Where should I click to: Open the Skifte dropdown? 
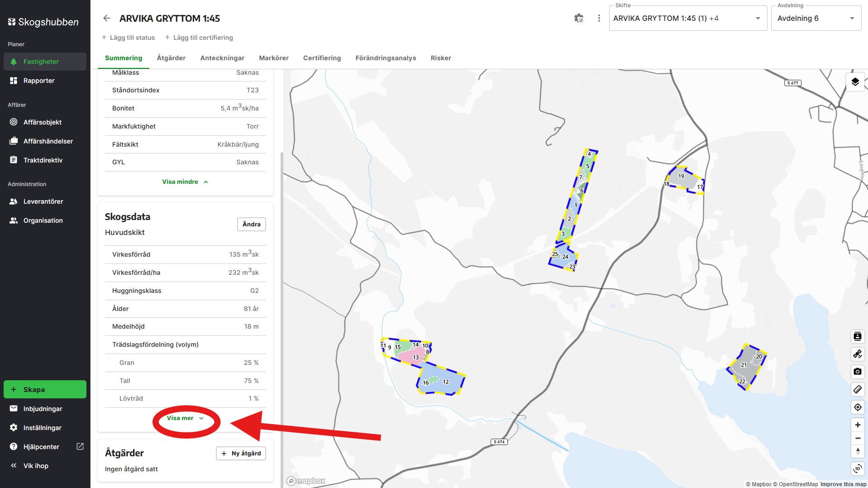coord(688,18)
